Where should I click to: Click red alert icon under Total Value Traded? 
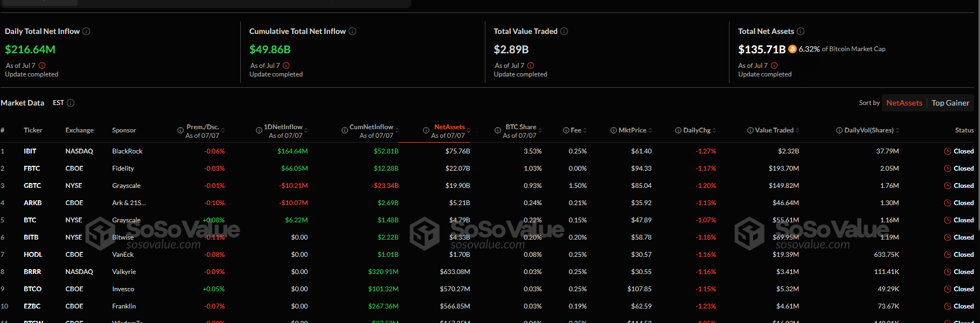point(531,66)
